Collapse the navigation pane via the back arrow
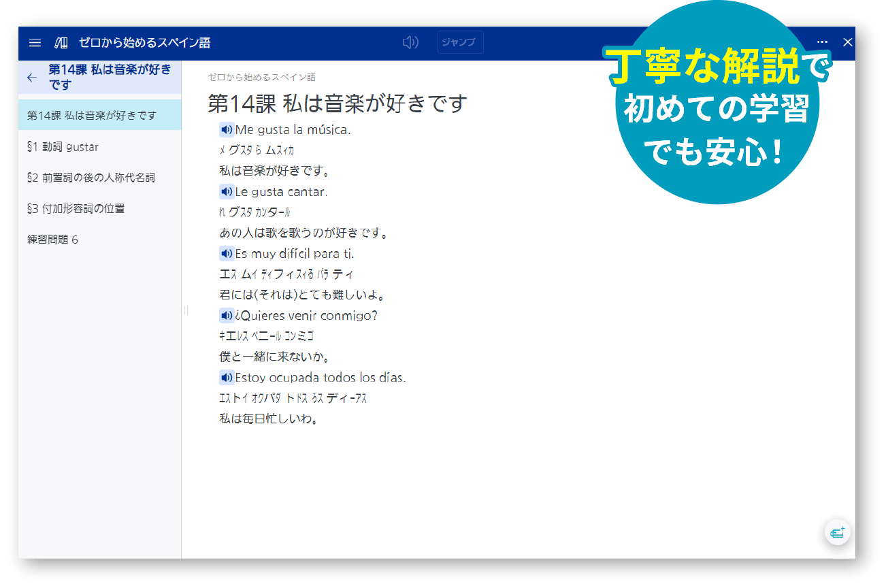The width and height of the screenshot is (886, 588). pos(31,78)
